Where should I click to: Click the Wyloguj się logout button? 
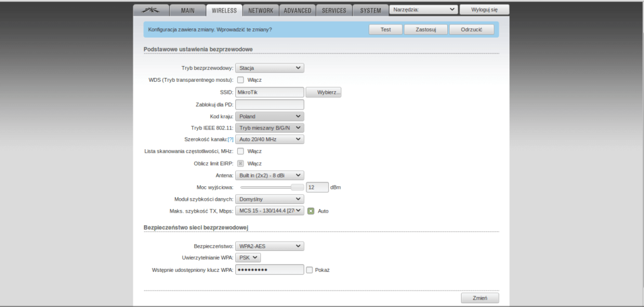[x=484, y=10]
